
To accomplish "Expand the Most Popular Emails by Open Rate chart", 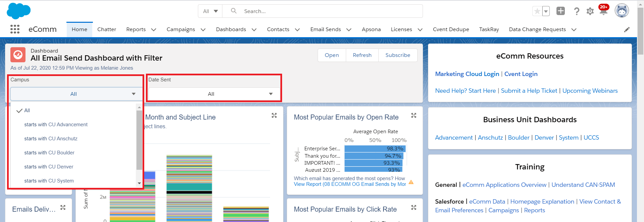I will point(414,116).
